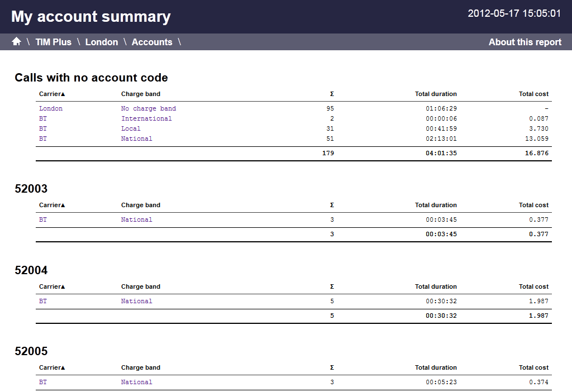This screenshot has width=572, height=392.
Task: Click Charge band header in 52004 table
Action: click(140, 286)
